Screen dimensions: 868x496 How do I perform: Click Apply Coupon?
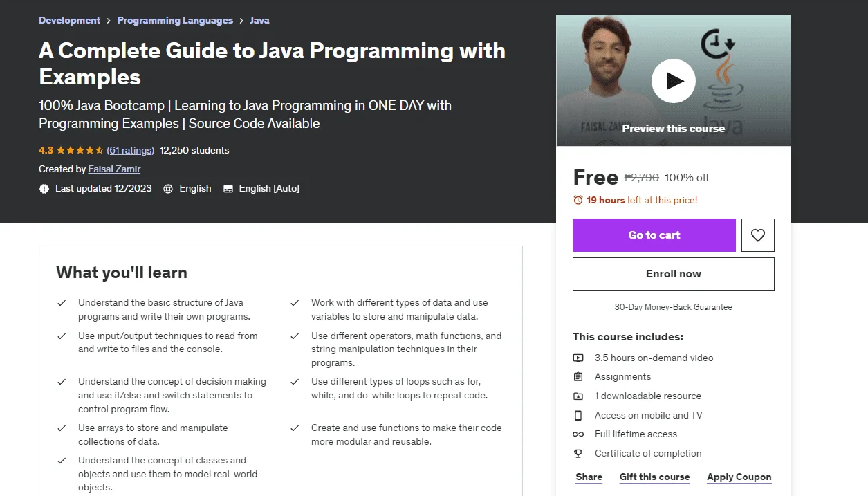[739, 477]
